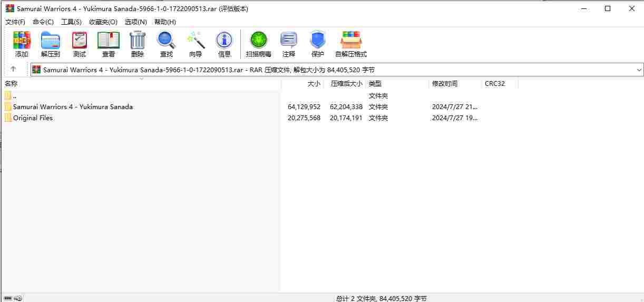Viewport: 644px width, 302px height.
Task: Minimize the WinRAR window
Action: pos(583,8)
